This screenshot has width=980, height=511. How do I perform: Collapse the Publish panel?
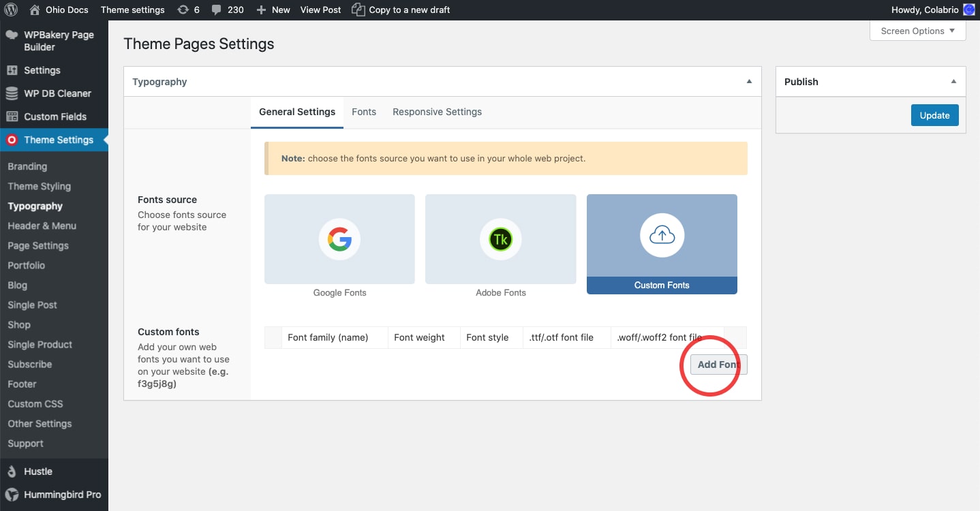click(x=953, y=81)
